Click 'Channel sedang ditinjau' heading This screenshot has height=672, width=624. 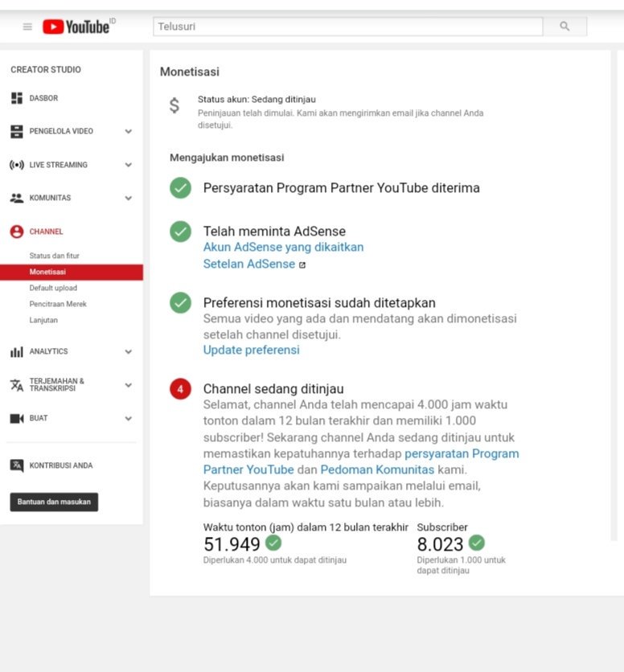(x=273, y=389)
